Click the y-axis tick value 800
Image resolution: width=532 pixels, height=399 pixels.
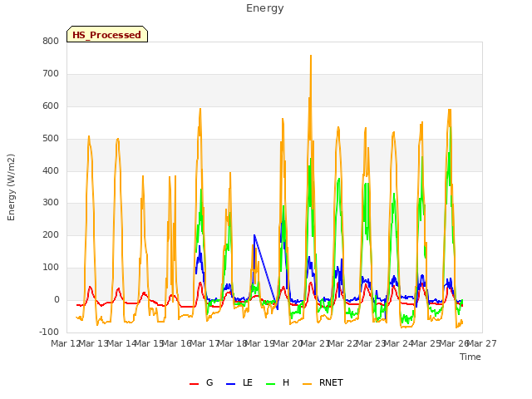pos(51,41)
